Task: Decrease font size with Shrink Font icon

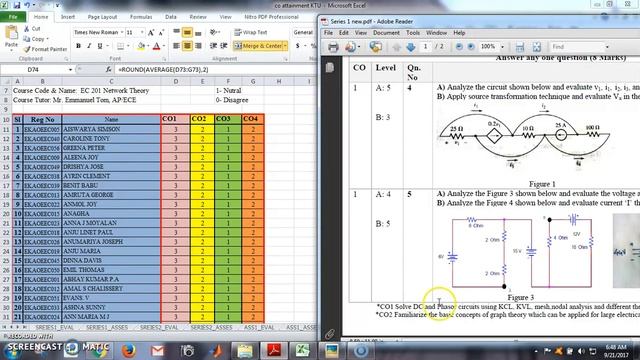Action: [x=161, y=32]
